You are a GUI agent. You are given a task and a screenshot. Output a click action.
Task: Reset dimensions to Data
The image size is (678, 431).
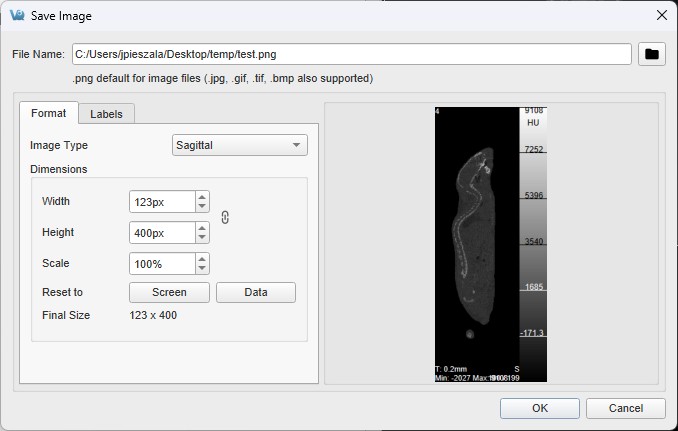[256, 292]
